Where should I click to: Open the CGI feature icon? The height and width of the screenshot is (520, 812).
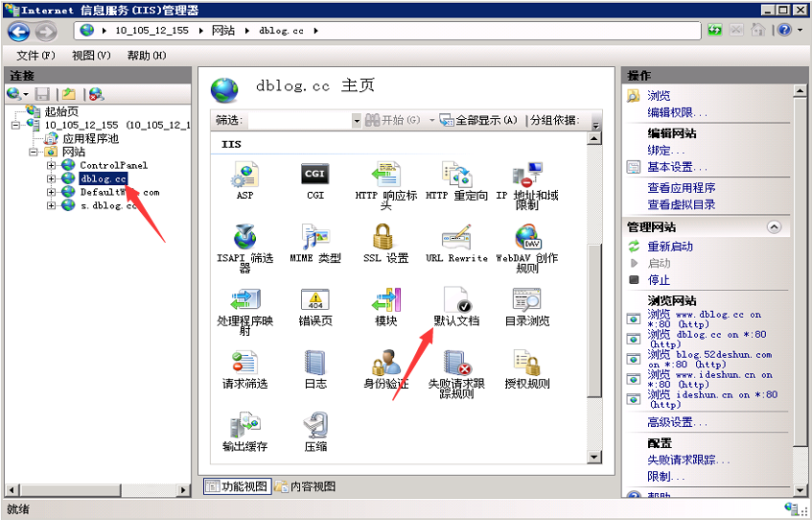tap(315, 179)
